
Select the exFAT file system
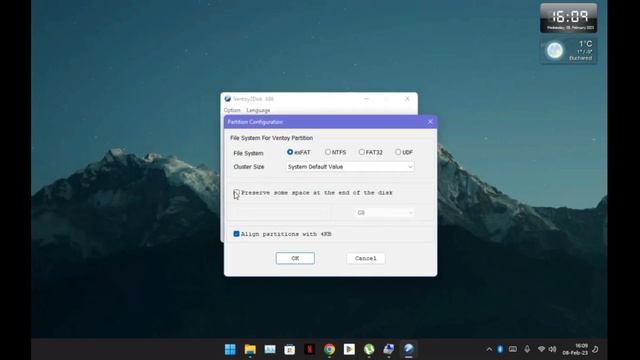tap(290, 152)
